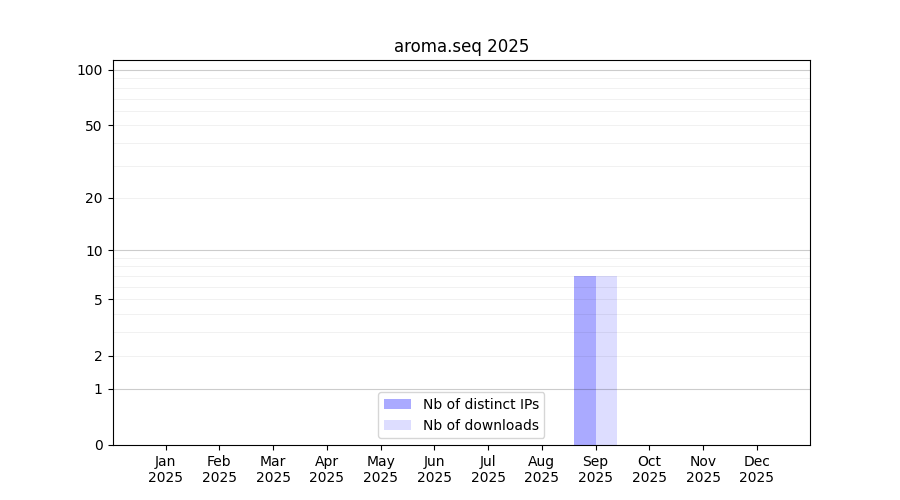Click the 50 y-axis tick label
The height and width of the screenshot is (500, 900).
click(x=94, y=126)
